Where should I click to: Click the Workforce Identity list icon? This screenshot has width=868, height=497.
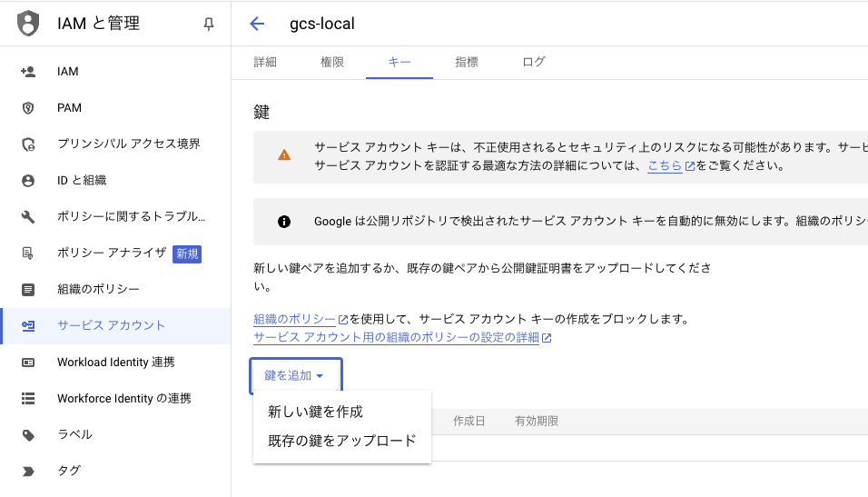28,398
